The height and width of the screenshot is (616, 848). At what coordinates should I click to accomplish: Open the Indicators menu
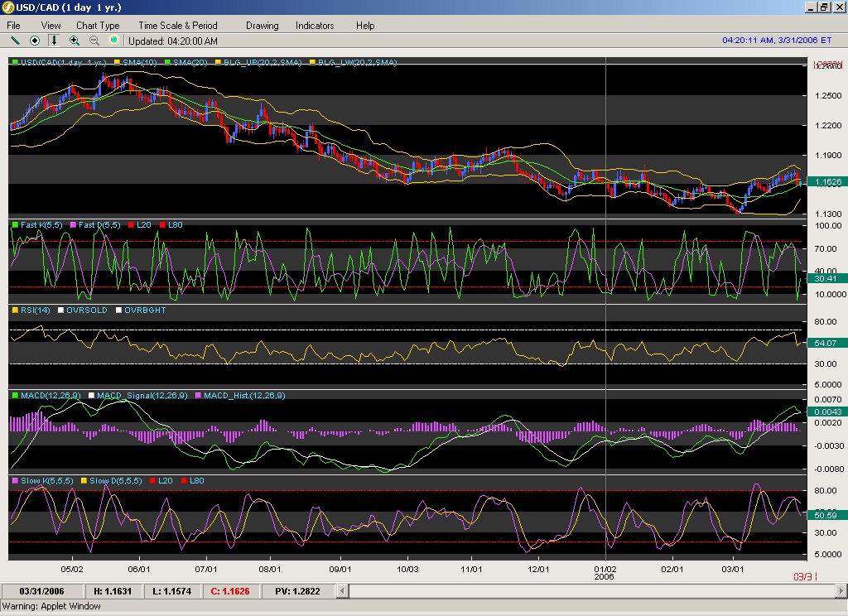coord(315,26)
